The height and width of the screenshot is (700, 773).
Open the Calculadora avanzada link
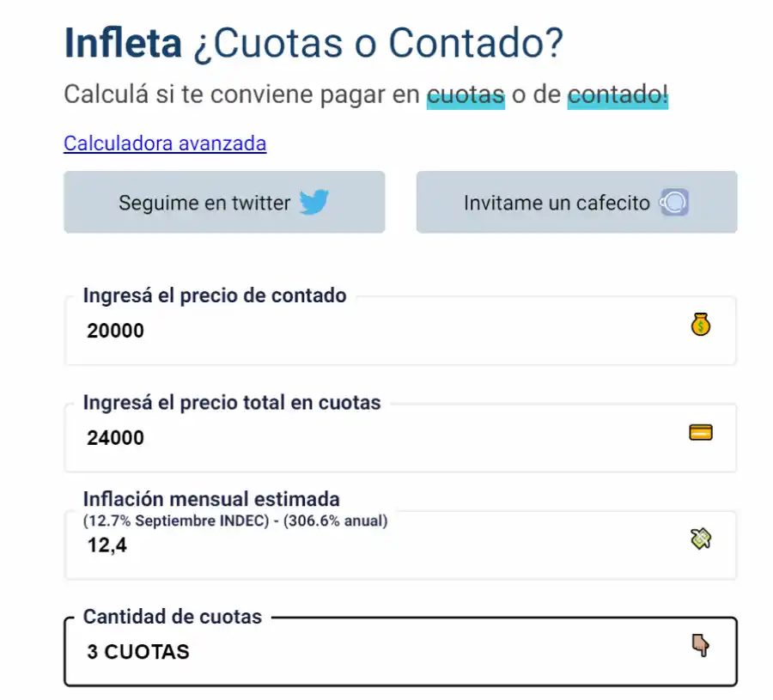(165, 143)
